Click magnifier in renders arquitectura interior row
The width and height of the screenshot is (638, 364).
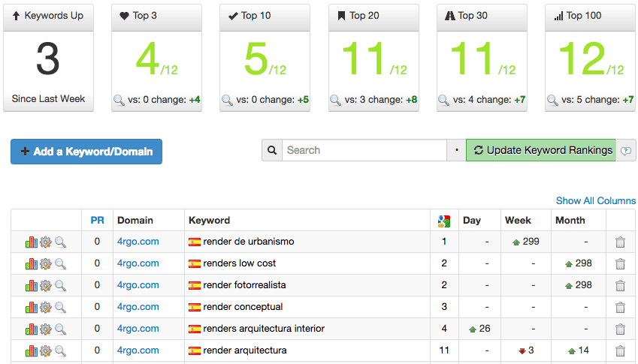pos(60,329)
